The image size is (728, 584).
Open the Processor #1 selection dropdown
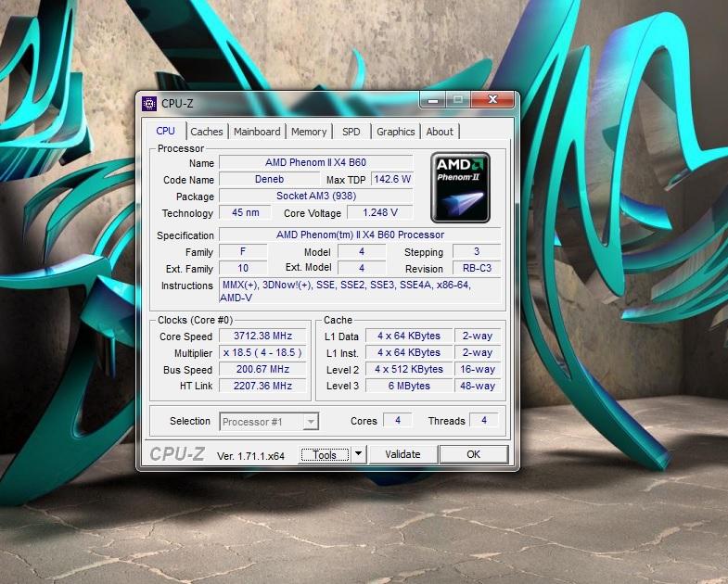click(269, 422)
